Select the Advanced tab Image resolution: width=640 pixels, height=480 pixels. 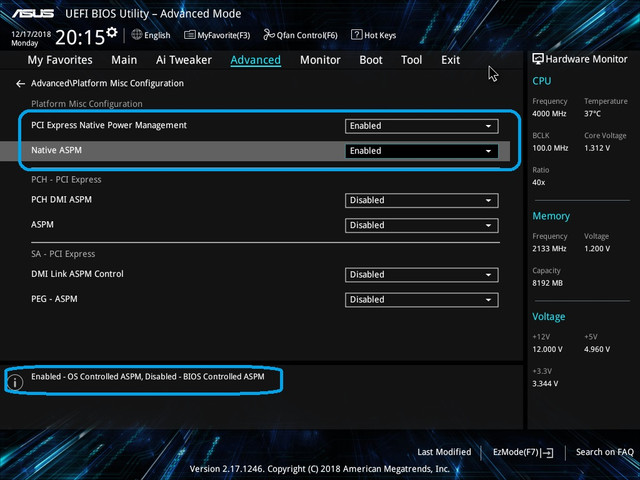click(x=256, y=60)
